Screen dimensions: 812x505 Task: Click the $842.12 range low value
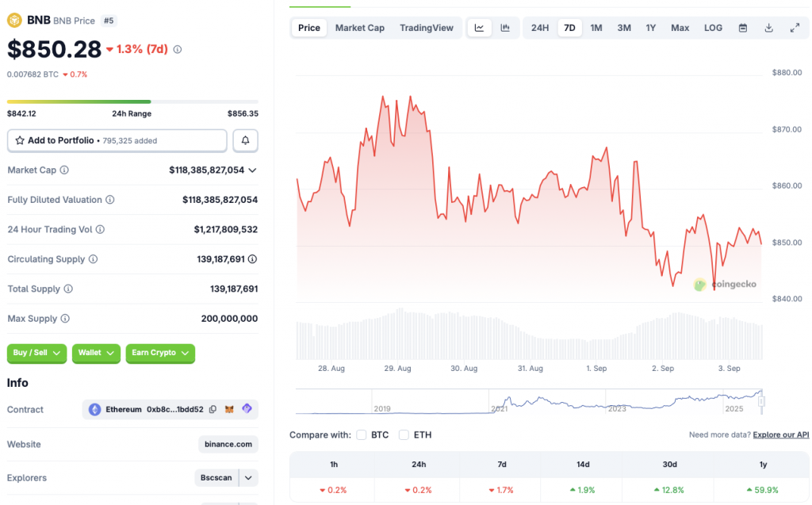(21, 113)
